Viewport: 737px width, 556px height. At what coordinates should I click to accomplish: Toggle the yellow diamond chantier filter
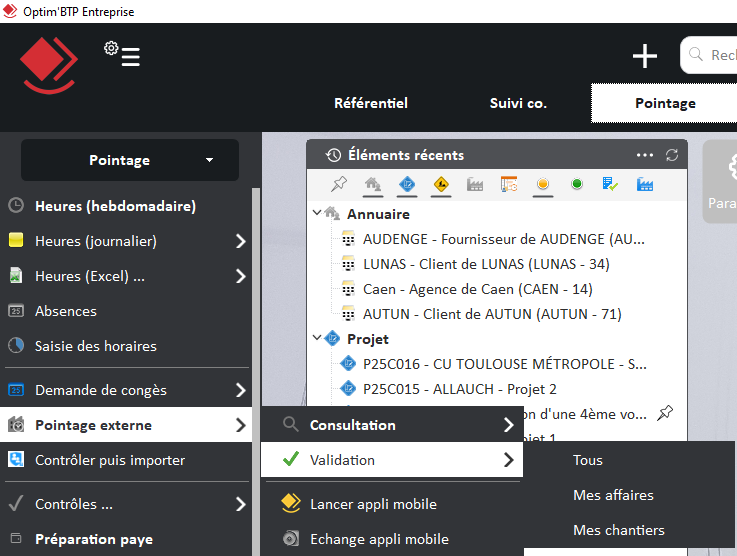tap(441, 184)
